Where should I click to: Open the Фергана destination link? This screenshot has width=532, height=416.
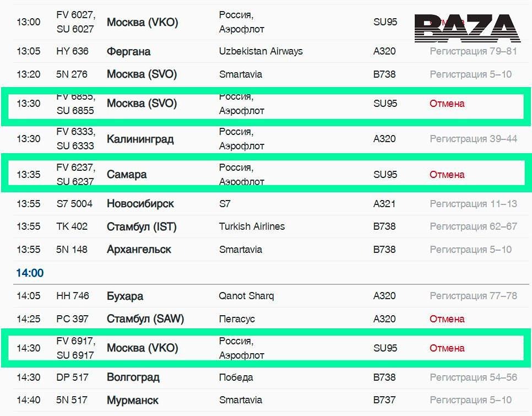click(x=128, y=52)
